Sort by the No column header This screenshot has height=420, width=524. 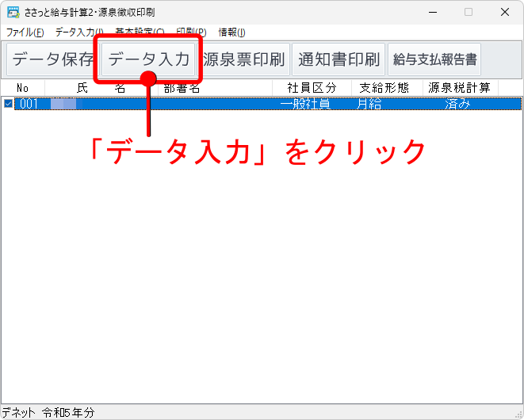pyautogui.click(x=23, y=88)
